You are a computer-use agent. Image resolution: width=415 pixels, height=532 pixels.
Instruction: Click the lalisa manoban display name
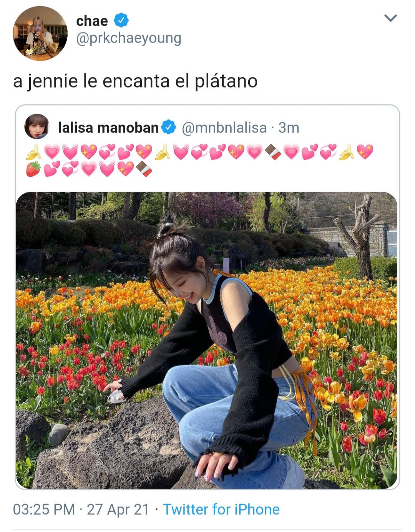coord(108,128)
